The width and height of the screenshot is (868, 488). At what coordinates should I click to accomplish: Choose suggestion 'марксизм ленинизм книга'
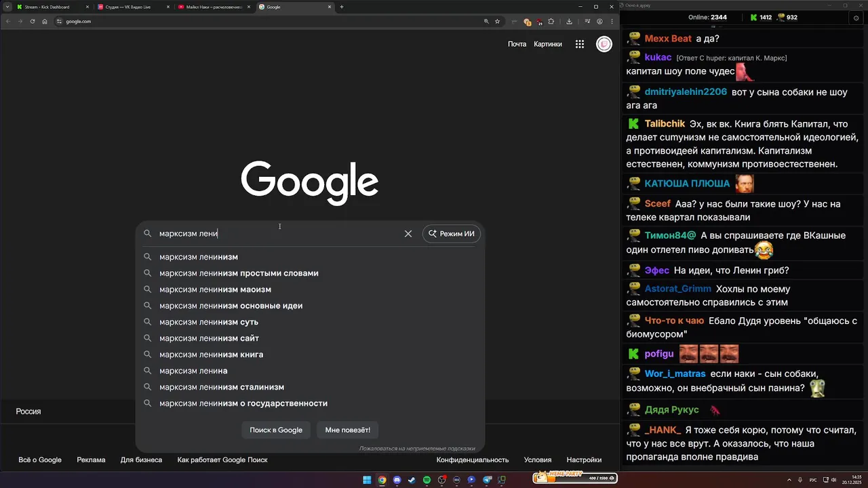click(310, 354)
